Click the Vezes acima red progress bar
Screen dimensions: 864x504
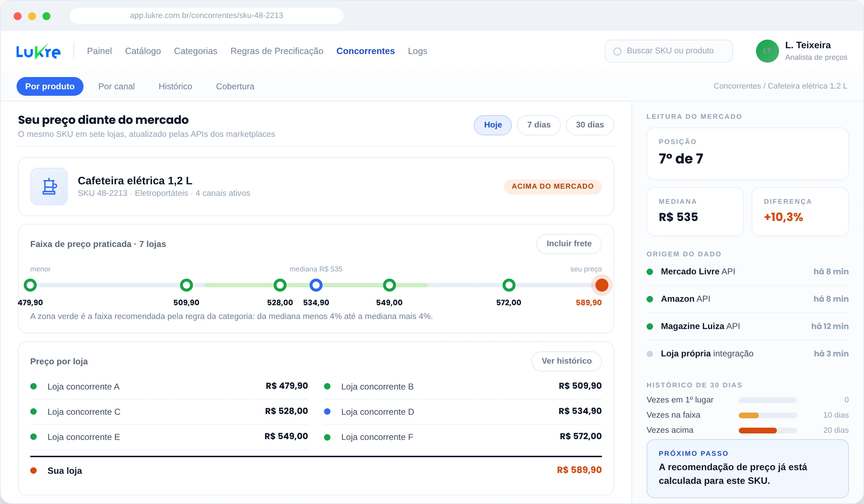(x=757, y=431)
